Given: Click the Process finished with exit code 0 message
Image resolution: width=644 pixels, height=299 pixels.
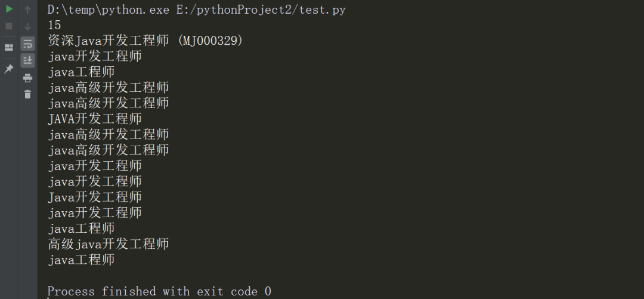Looking at the screenshot, I should point(159,292).
